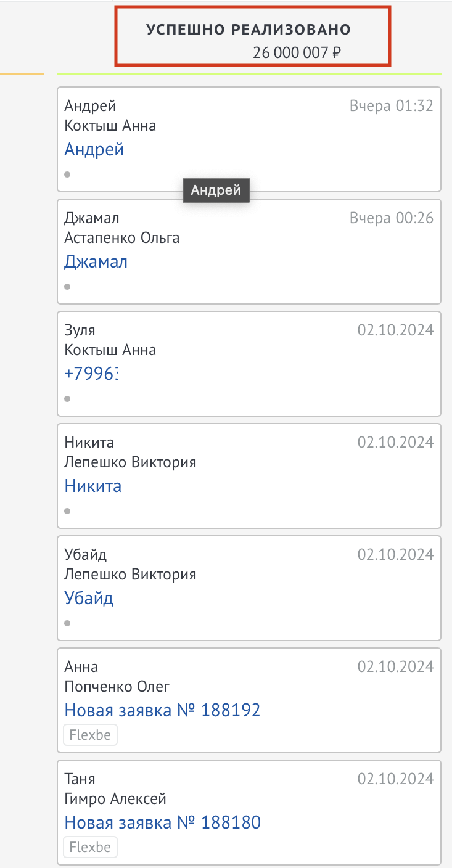This screenshot has height=868, width=452.
Task: Click the Успешно реализовано column header
Action: click(249, 30)
